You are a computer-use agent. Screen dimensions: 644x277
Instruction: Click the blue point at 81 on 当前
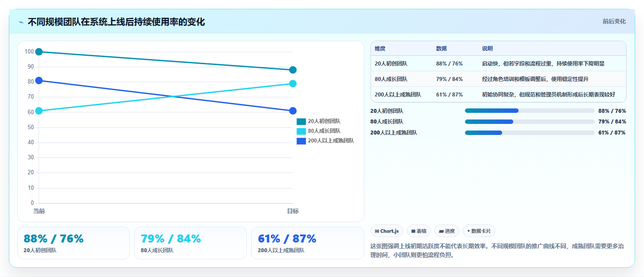tap(39, 81)
